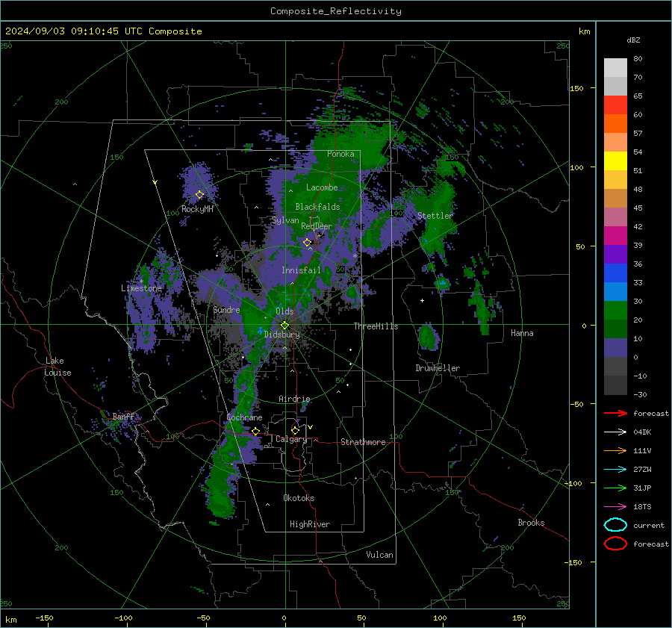Click the Brooks city label
The width and height of the screenshot is (672, 628).
(x=531, y=523)
